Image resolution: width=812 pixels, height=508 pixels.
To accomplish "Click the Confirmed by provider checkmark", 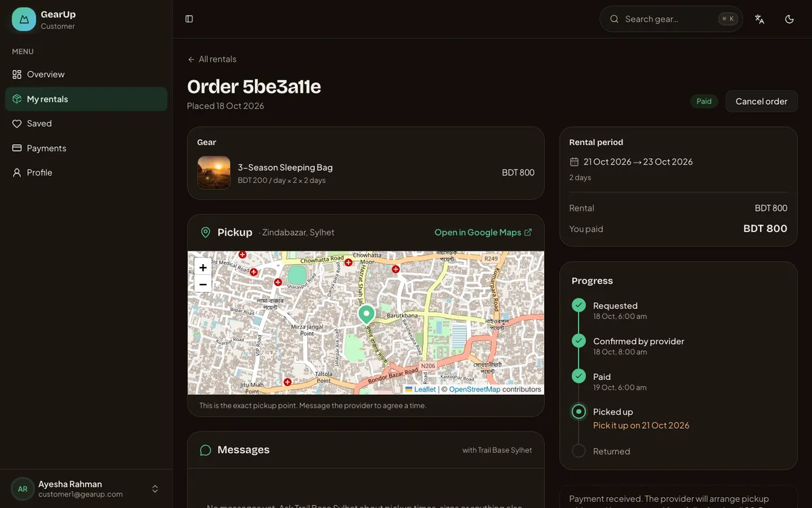I will point(579,341).
